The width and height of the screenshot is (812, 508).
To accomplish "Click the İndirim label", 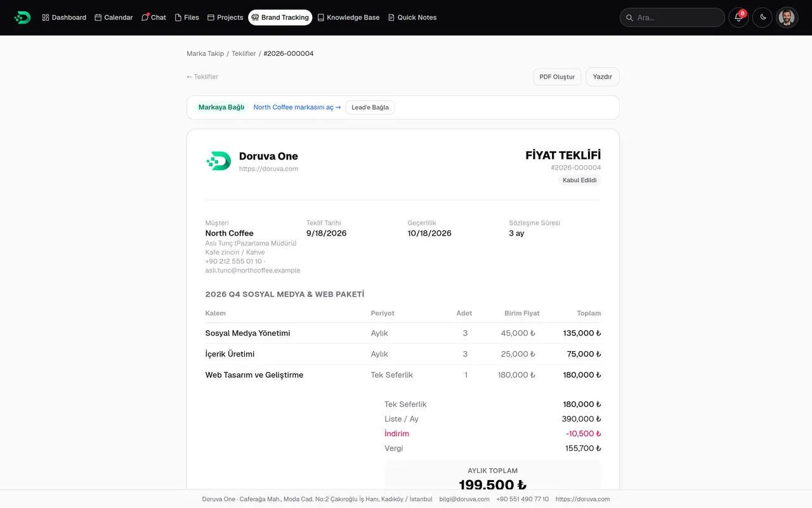I will click(396, 434).
